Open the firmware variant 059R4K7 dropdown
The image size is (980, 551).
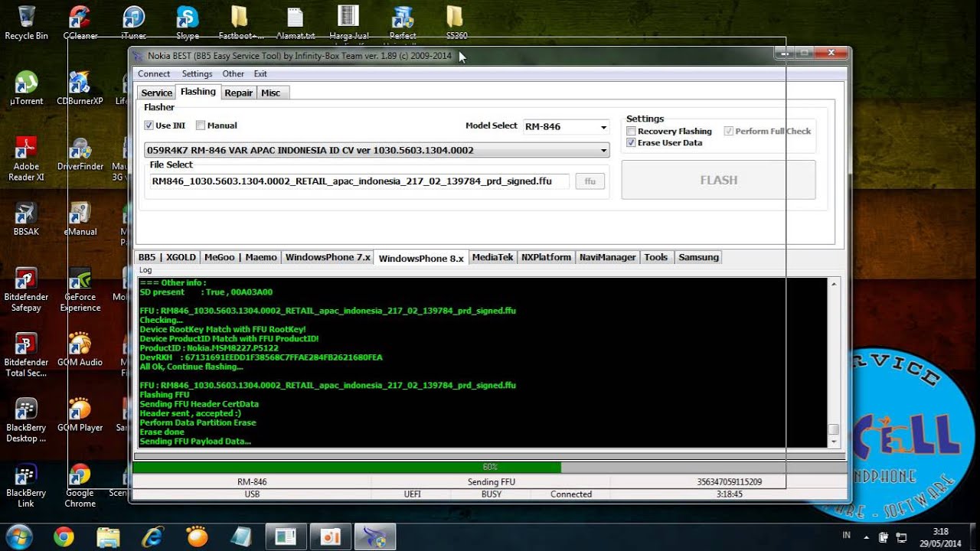point(377,150)
